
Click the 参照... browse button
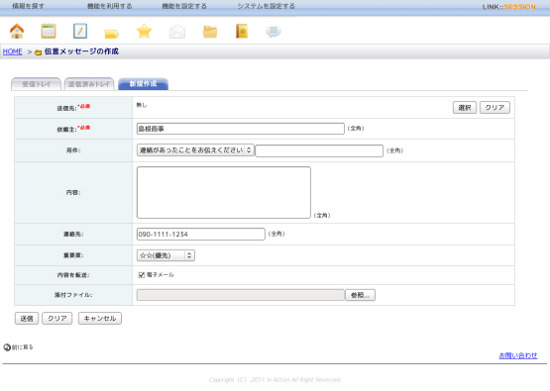pyautogui.click(x=360, y=295)
